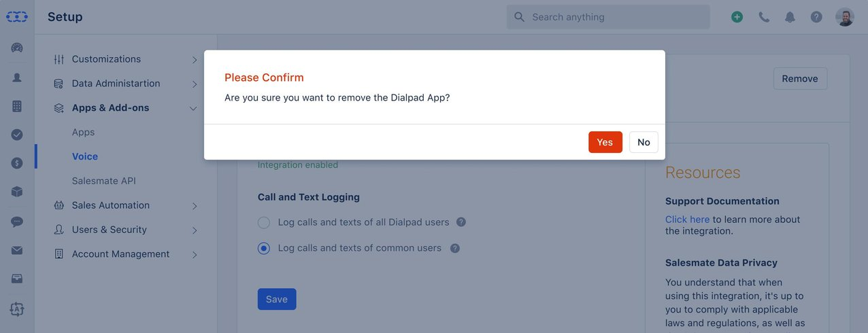Open Companies building icon in sidebar

pos(17,106)
